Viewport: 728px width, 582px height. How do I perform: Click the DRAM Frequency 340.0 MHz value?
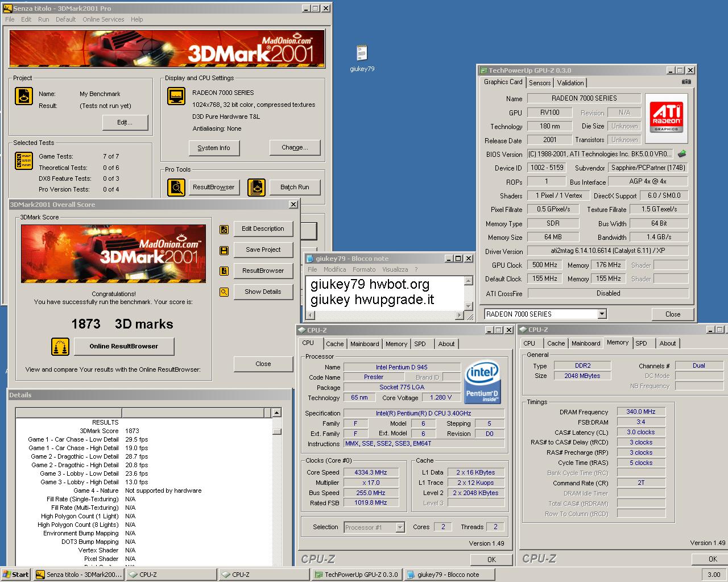641,411
